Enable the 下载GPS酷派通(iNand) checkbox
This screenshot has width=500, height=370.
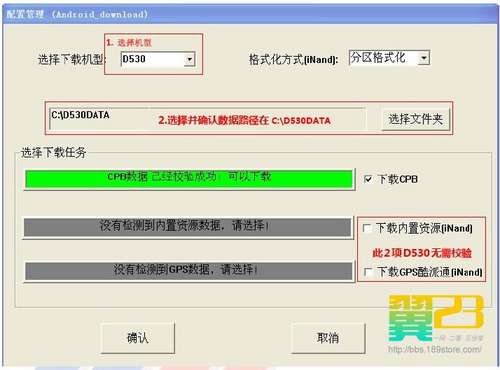[x=368, y=272]
